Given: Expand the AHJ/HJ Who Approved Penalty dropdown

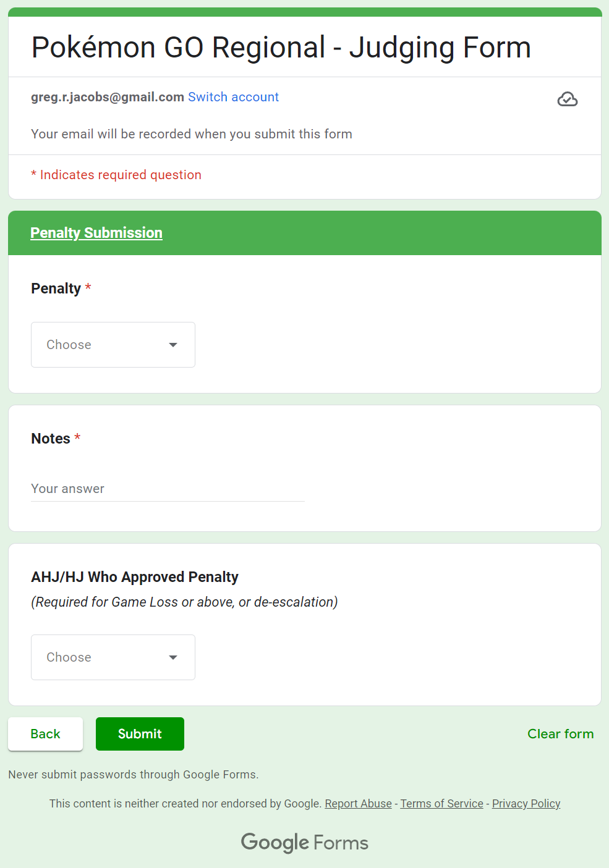Looking at the screenshot, I should 113,657.
